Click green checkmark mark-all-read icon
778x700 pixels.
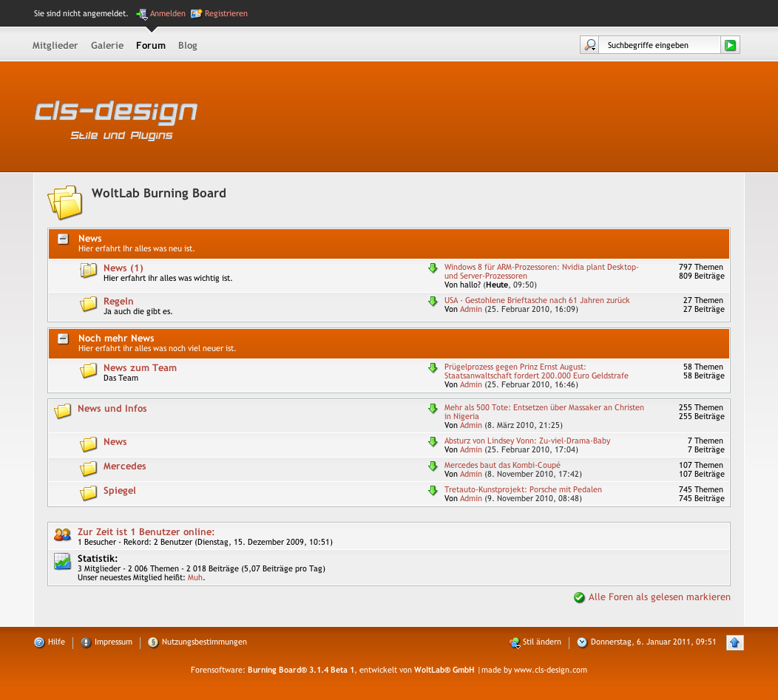[x=580, y=597]
